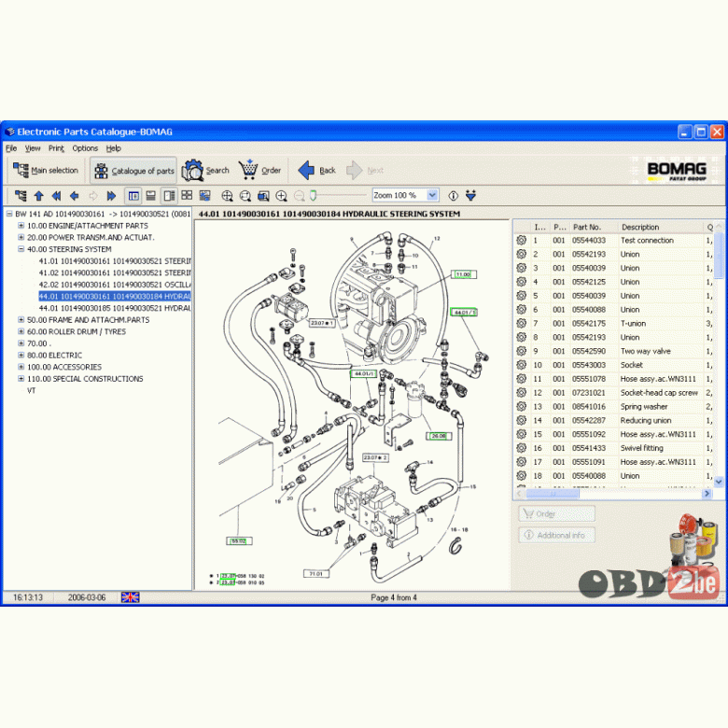Click the Part No. column header
728x728 pixels.
click(593, 227)
